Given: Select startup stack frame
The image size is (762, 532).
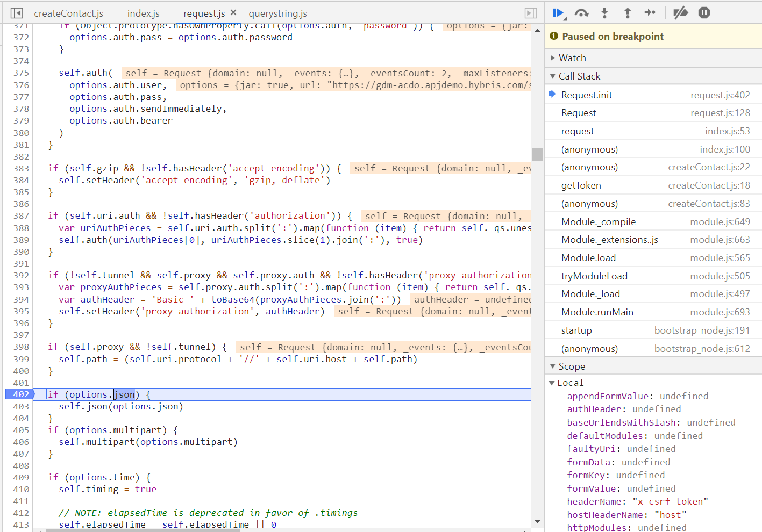Looking at the screenshot, I should pos(653,330).
